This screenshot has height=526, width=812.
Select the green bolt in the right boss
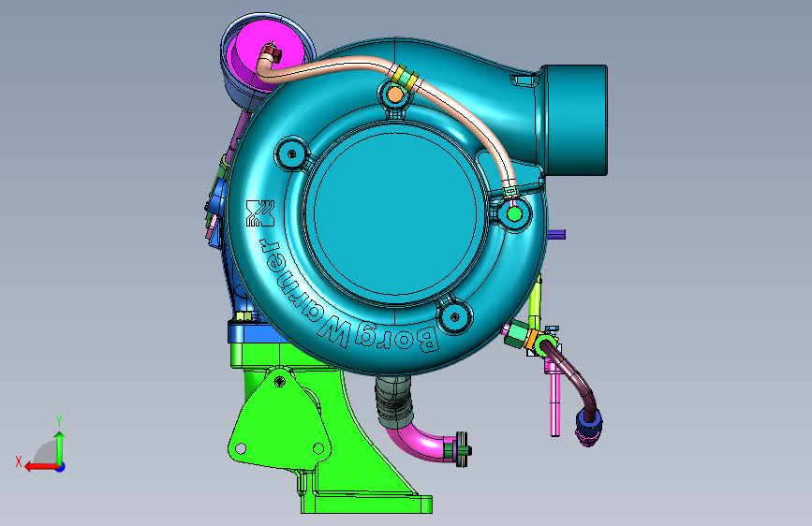(514, 213)
